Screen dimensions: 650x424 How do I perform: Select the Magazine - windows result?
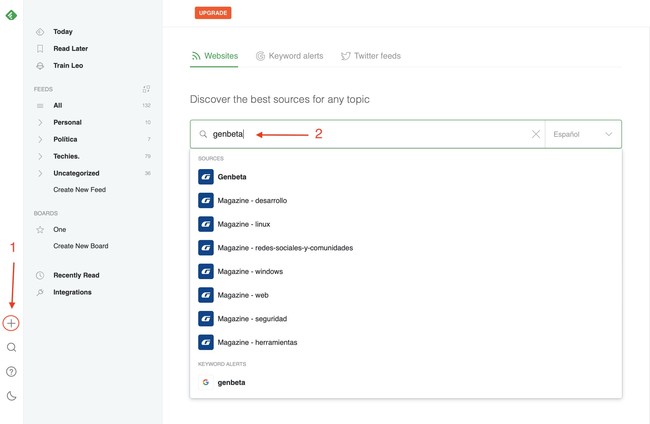(250, 271)
